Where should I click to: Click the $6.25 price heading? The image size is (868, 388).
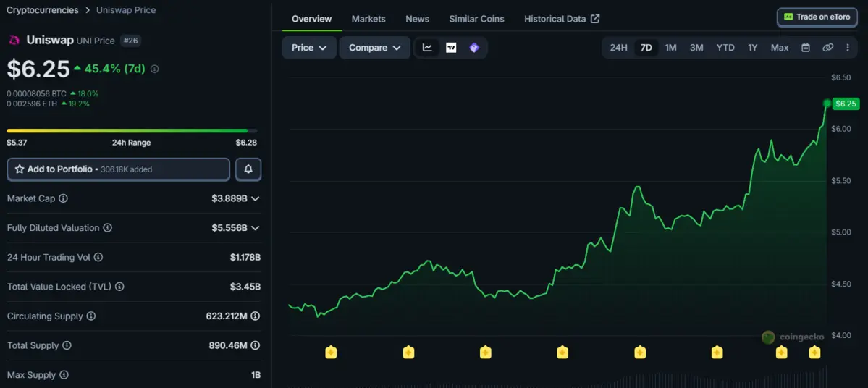[38, 69]
